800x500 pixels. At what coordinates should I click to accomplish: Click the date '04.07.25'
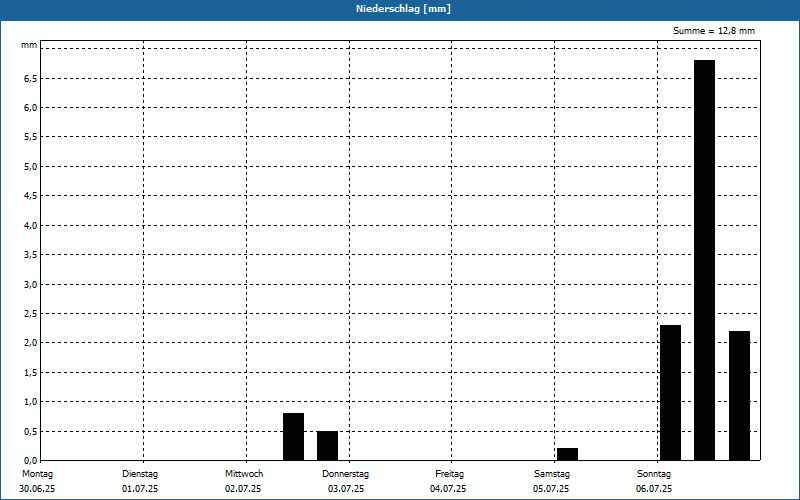pos(448,489)
